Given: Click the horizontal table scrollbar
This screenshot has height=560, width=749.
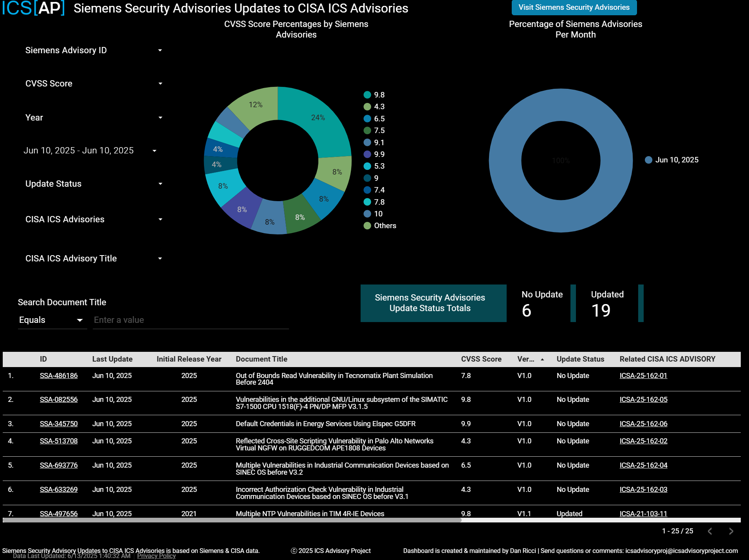Looking at the screenshot, I should [x=232, y=520].
